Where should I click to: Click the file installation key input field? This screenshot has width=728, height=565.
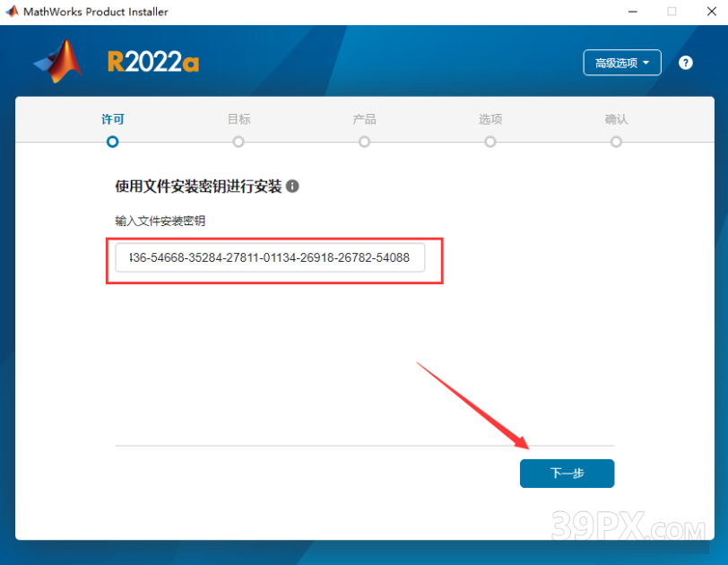pos(270,257)
